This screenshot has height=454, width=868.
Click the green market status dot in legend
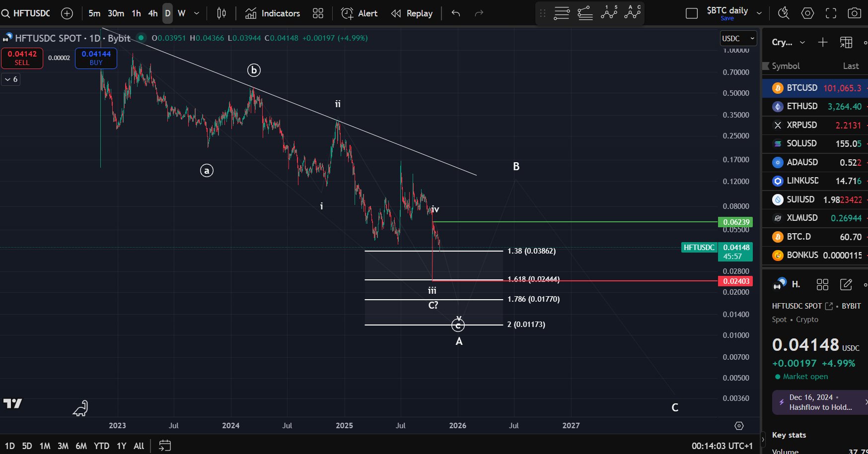(142, 38)
